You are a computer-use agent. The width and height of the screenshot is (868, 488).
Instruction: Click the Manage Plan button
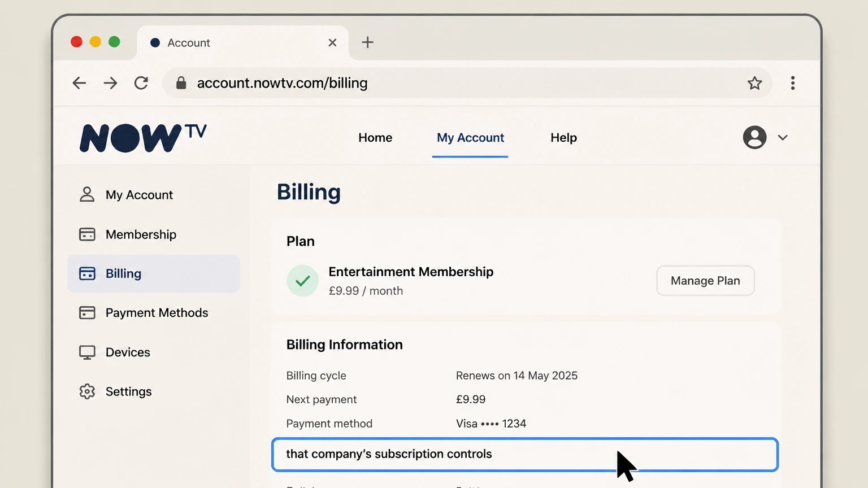tap(705, 281)
